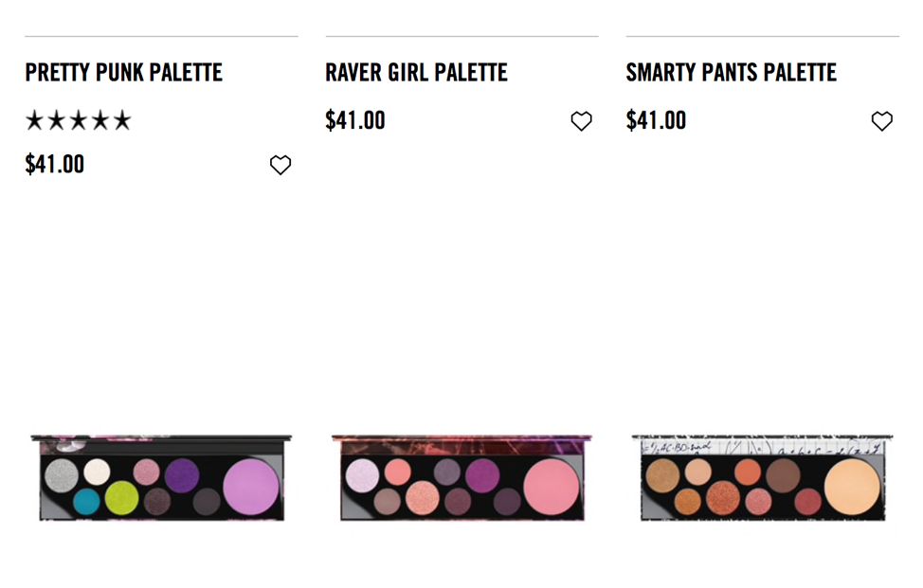923x588 pixels.
Task: Go to Smarty Pants Palette product page
Action: (731, 73)
